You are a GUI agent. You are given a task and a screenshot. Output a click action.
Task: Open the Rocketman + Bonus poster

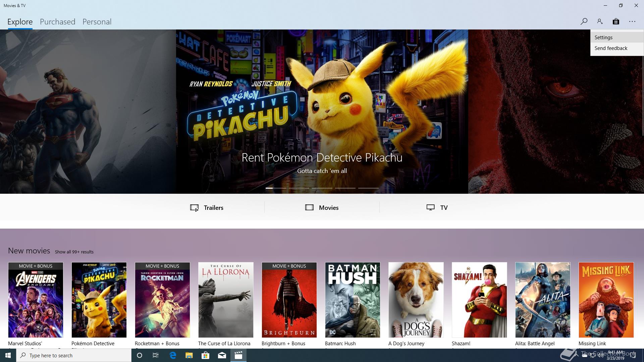coord(162,300)
